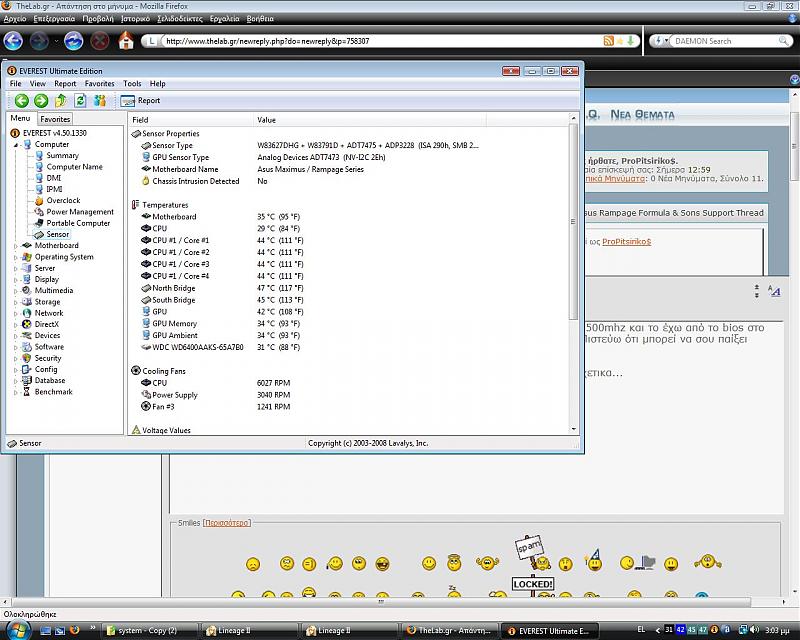Click the search magnifier in DAEMON Search box
The image size is (800, 640).
pos(783,41)
